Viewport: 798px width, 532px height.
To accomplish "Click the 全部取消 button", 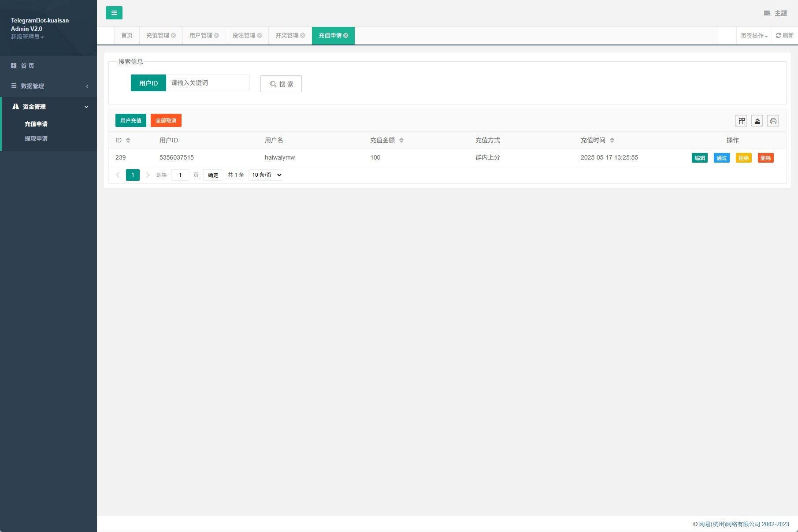I will (x=166, y=121).
